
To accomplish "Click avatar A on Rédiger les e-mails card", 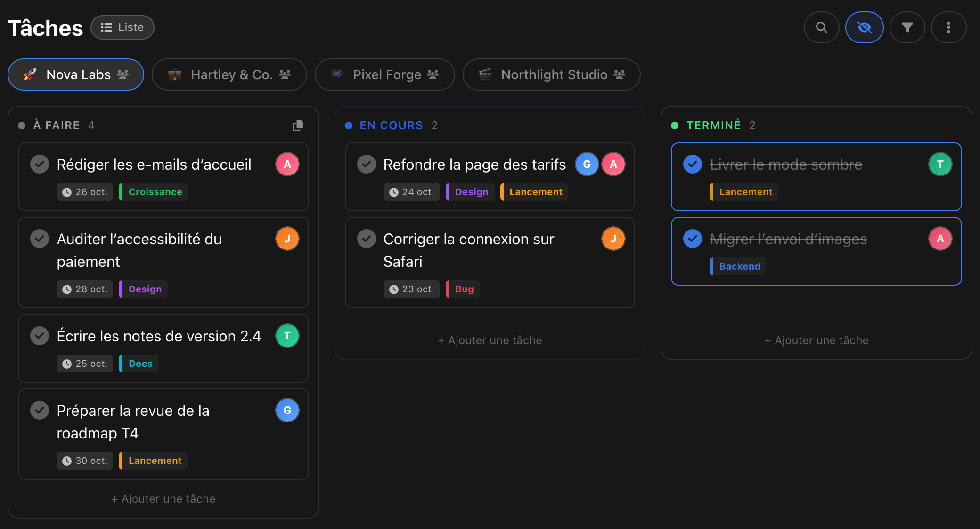I will tap(287, 164).
